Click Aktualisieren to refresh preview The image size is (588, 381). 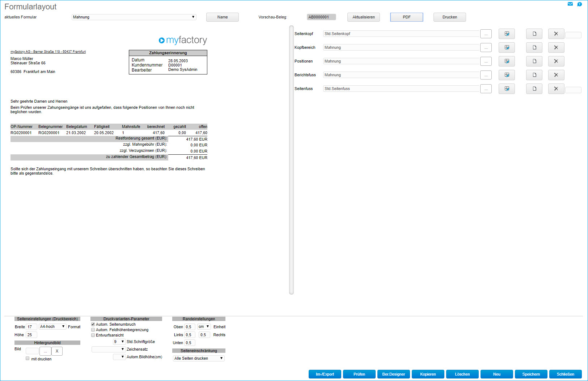coord(364,17)
